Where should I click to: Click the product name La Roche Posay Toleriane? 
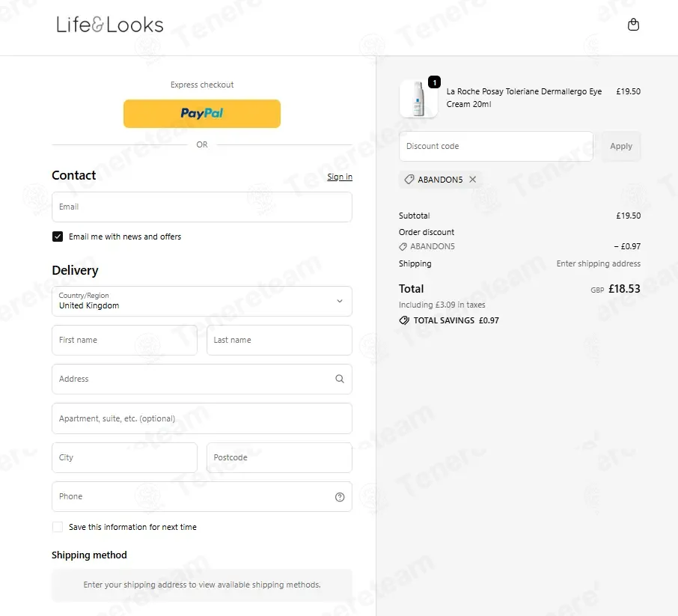click(524, 98)
